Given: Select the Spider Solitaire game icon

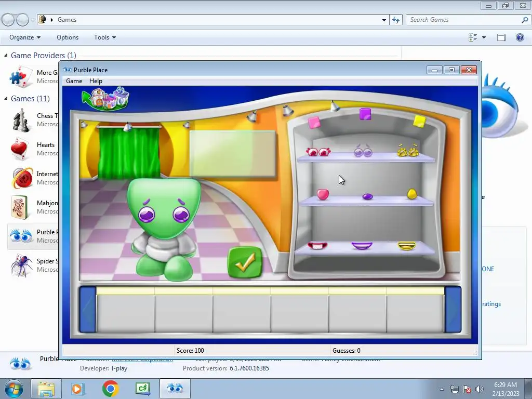Looking at the screenshot, I should [21, 265].
